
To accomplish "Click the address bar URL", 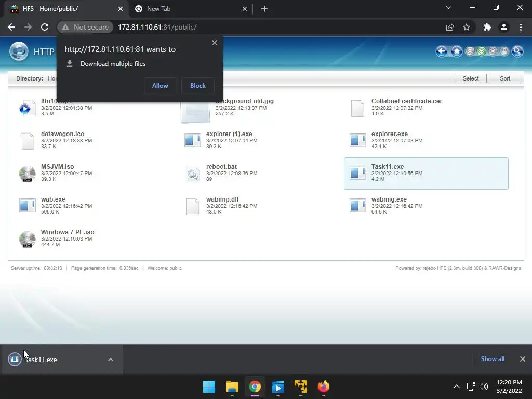I will 157,27.
